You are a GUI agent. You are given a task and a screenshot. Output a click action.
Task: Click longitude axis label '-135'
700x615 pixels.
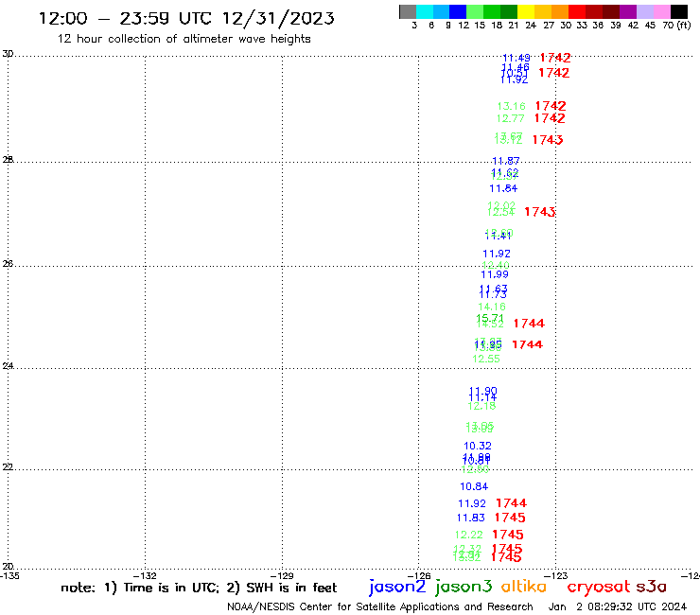pyautogui.click(x=9, y=576)
